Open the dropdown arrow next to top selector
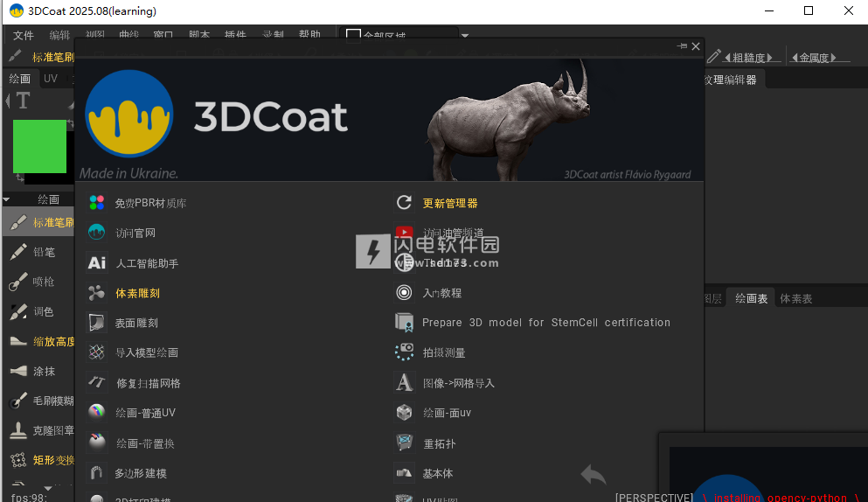This screenshot has height=502, width=868. (465, 36)
